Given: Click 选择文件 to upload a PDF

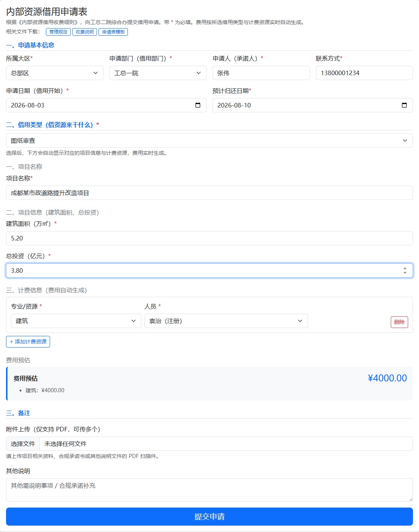Looking at the screenshot, I should pyautogui.click(x=23, y=444).
